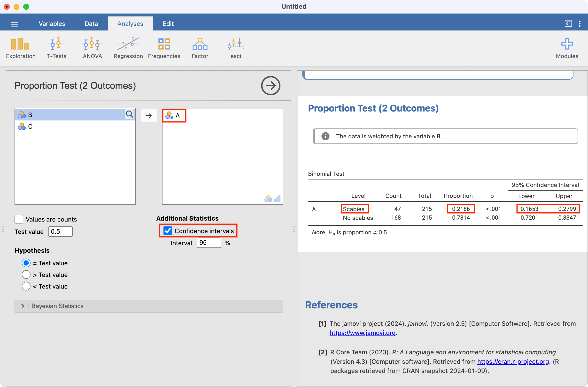
Task: Open the Factor analyses menu
Action: point(200,48)
